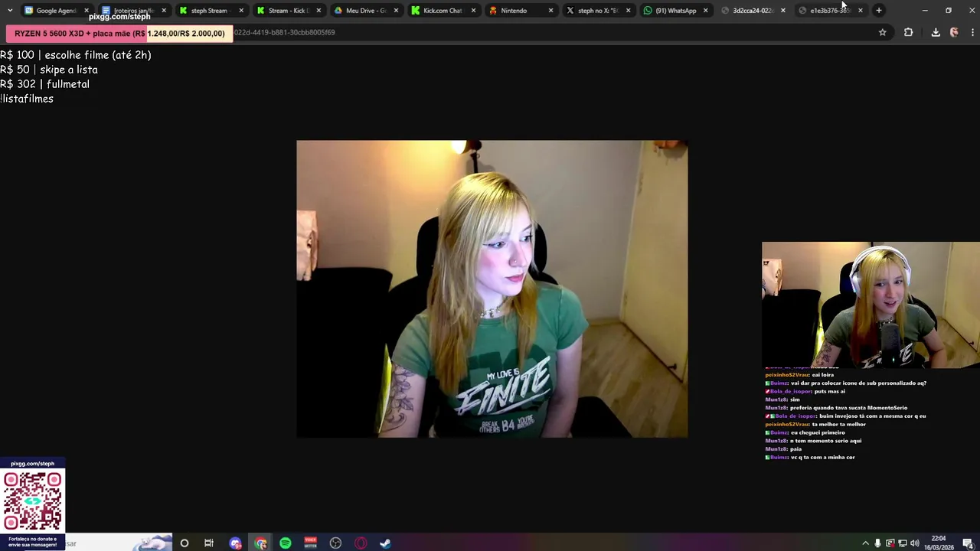Expand hidden system tray icons chevron
Image resolution: width=980 pixels, height=551 pixels.
(x=865, y=543)
